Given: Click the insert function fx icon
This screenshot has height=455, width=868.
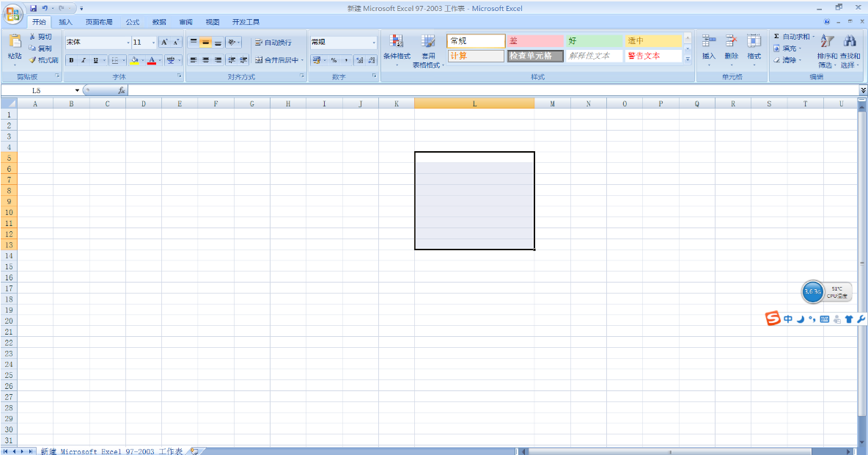Looking at the screenshot, I should click(121, 90).
